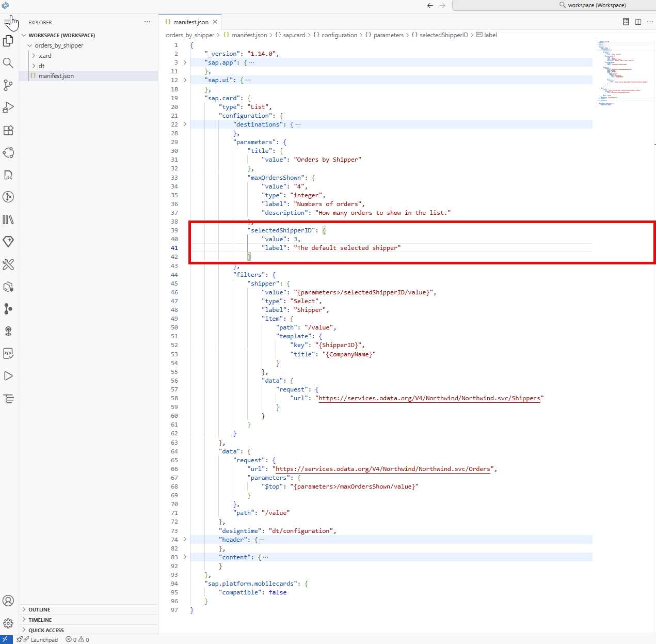Viewport: 656px width, 644px height.
Task: Expand the dt folder
Action: pyautogui.click(x=34, y=66)
